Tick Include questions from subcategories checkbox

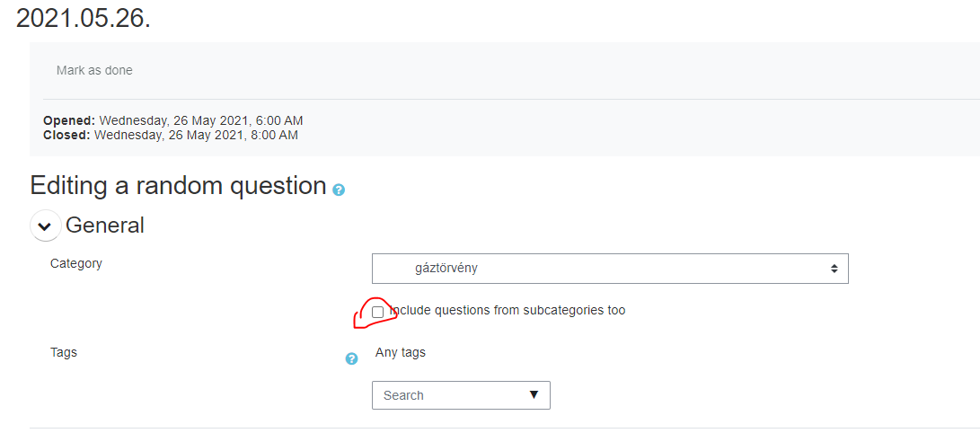pos(377,312)
